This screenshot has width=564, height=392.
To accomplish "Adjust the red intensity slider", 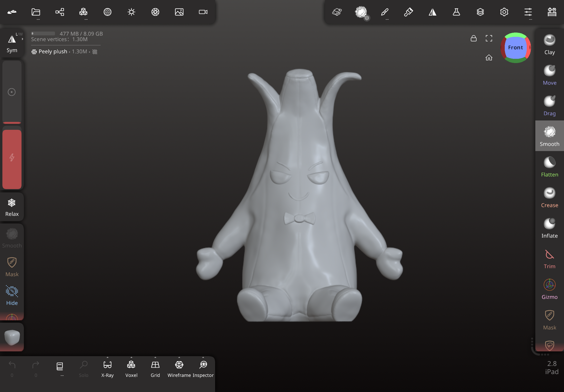I will pyautogui.click(x=12, y=158).
